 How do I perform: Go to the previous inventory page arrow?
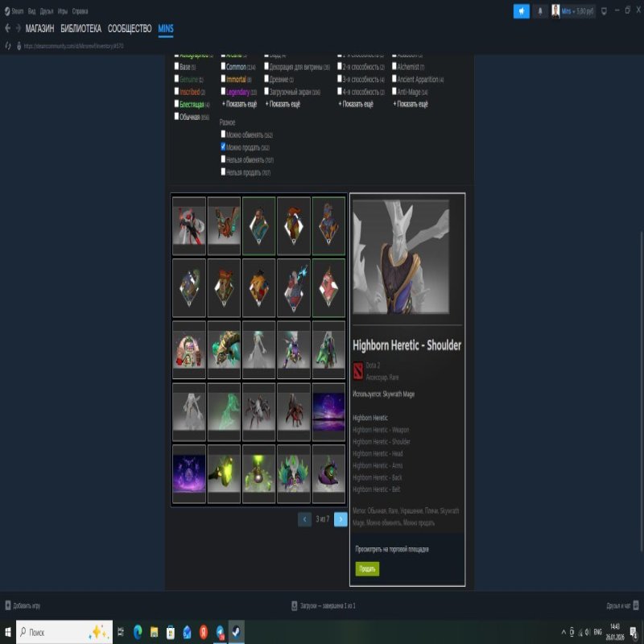pyautogui.click(x=304, y=519)
